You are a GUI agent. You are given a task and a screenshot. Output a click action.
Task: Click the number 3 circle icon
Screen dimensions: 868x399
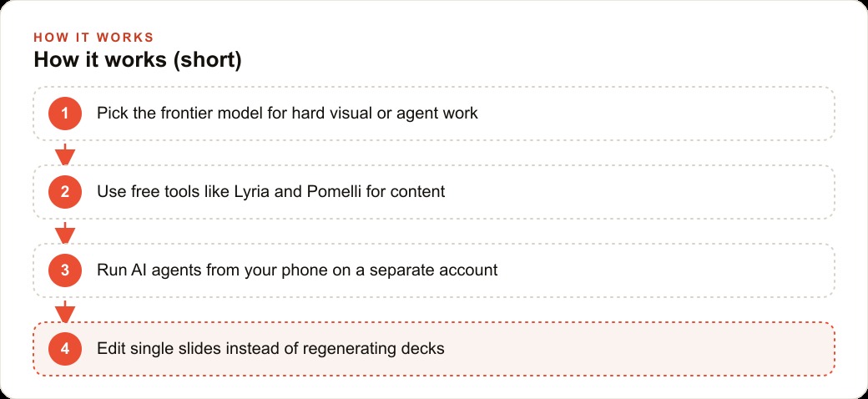point(65,270)
